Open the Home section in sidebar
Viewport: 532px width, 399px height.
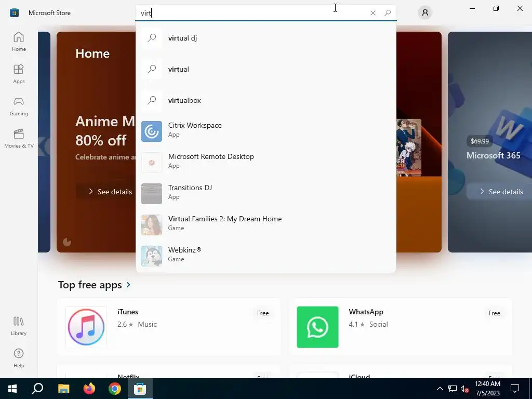[x=19, y=42]
